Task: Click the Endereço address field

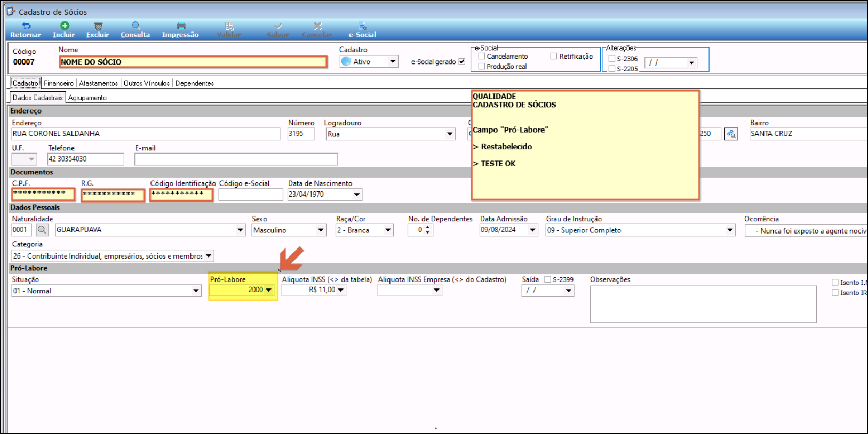Action: point(146,134)
